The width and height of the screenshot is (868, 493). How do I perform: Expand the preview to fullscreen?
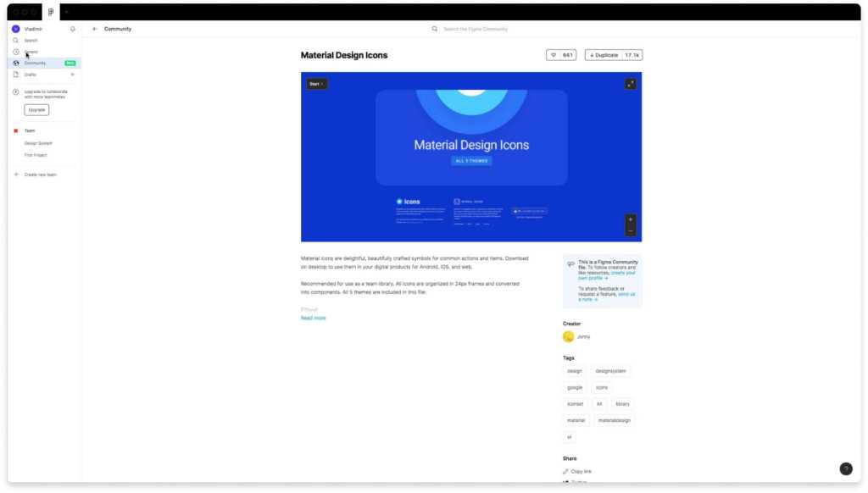[x=630, y=84]
